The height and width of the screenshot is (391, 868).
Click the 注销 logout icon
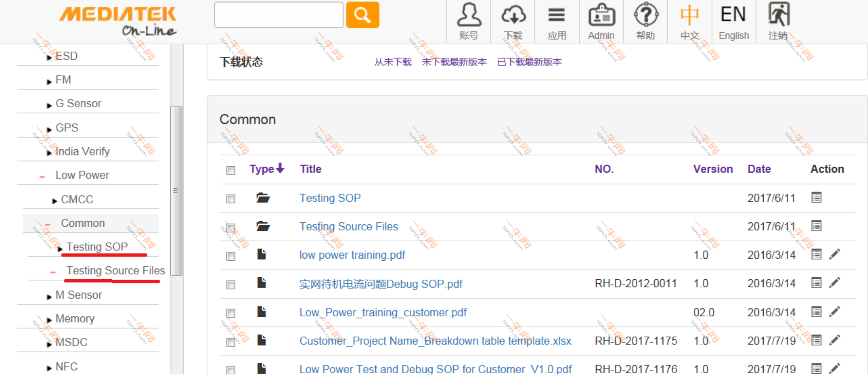777,15
